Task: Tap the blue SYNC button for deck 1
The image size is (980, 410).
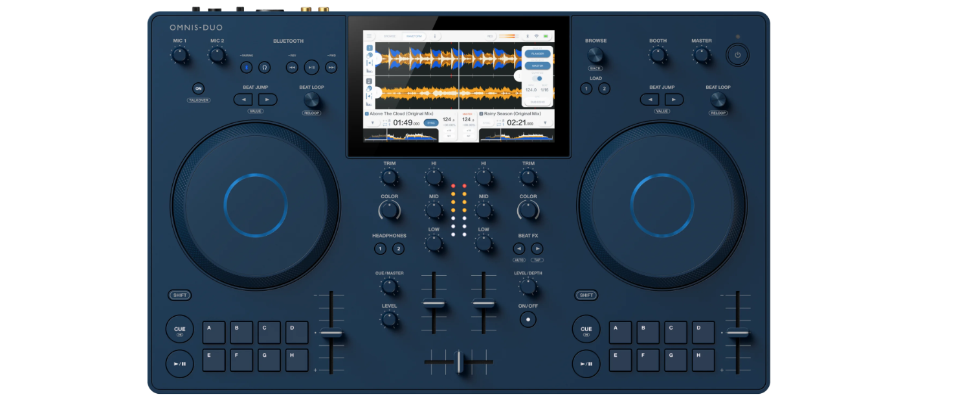Action: click(x=430, y=122)
